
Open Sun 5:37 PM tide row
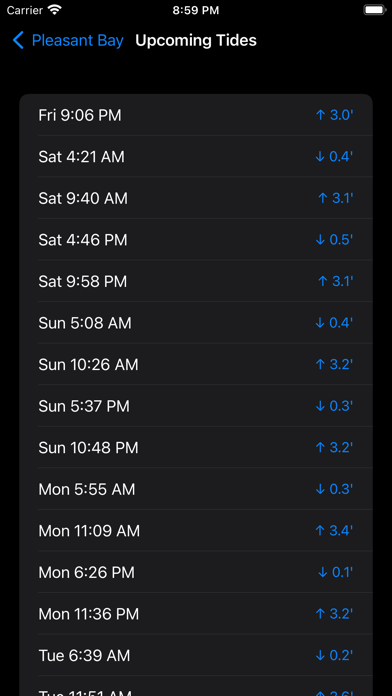pos(196,406)
